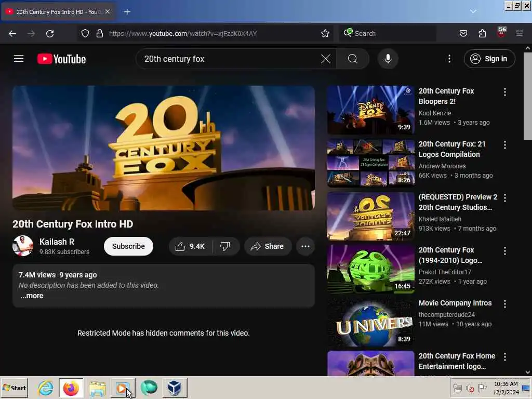Expand the description with ...more
The width and height of the screenshot is (532, 399).
tap(32, 296)
